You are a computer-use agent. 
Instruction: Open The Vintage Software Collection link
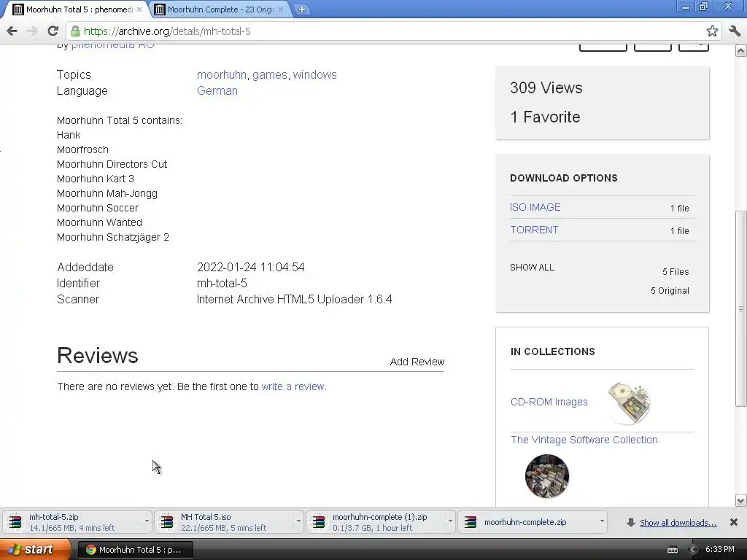point(584,440)
